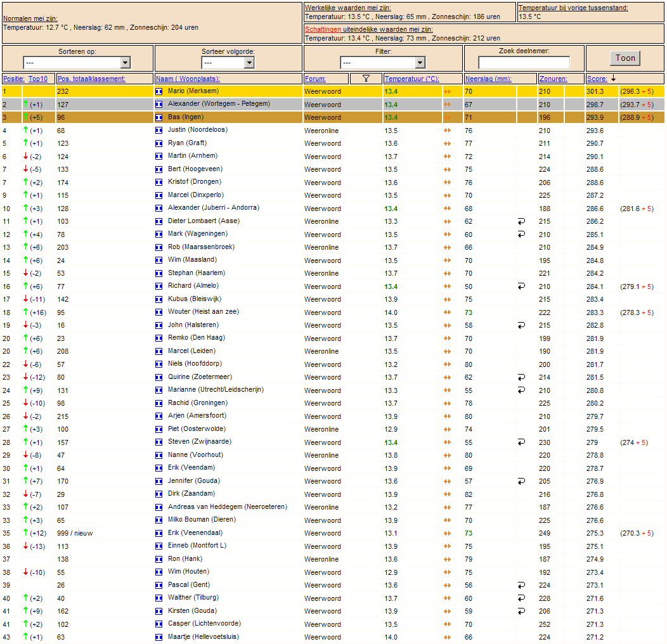Click the Toon button
Screen dimensions: 667x644
(x=625, y=58)
